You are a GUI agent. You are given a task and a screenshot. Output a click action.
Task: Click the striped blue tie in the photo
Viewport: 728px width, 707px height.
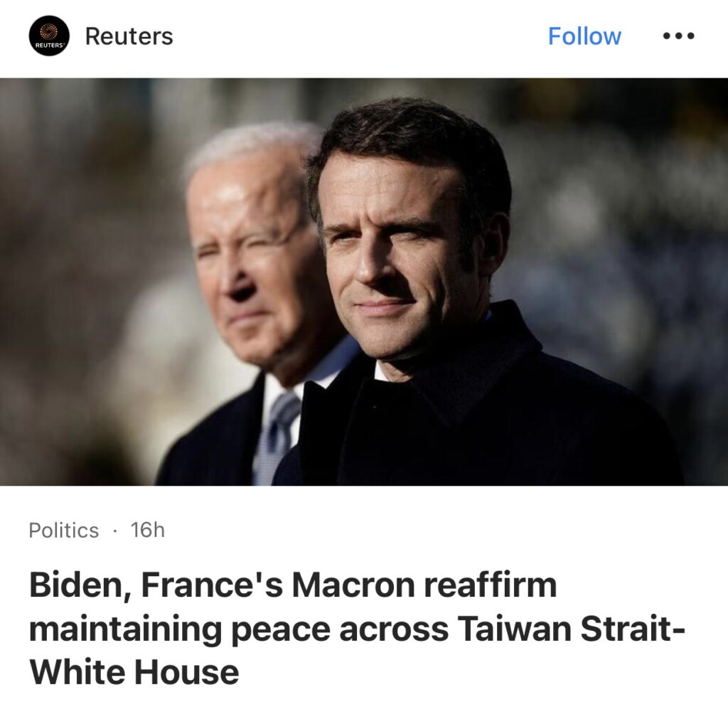[x=277, y=435]
